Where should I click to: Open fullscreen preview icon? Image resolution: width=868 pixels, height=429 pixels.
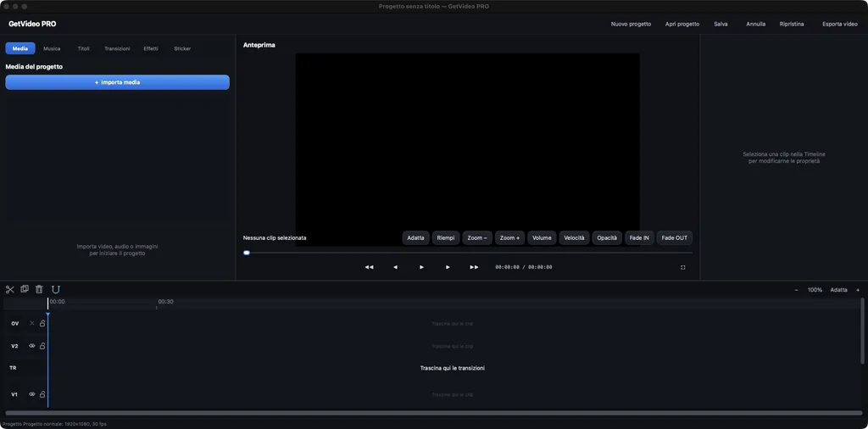[x=683, y=267]
